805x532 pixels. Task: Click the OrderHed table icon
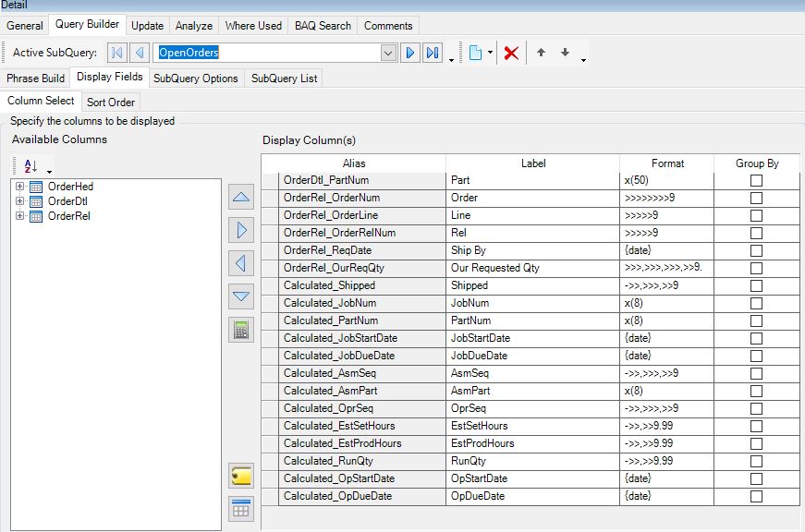pos(36,187)
